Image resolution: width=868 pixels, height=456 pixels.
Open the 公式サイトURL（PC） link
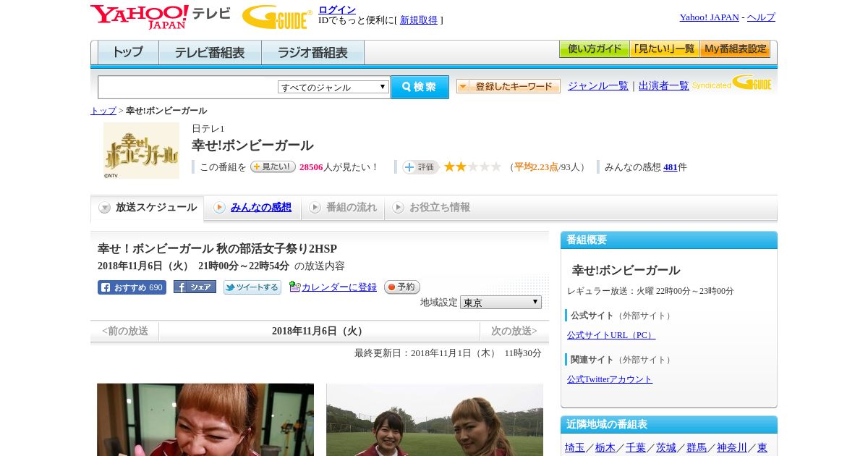click(611, 335)
